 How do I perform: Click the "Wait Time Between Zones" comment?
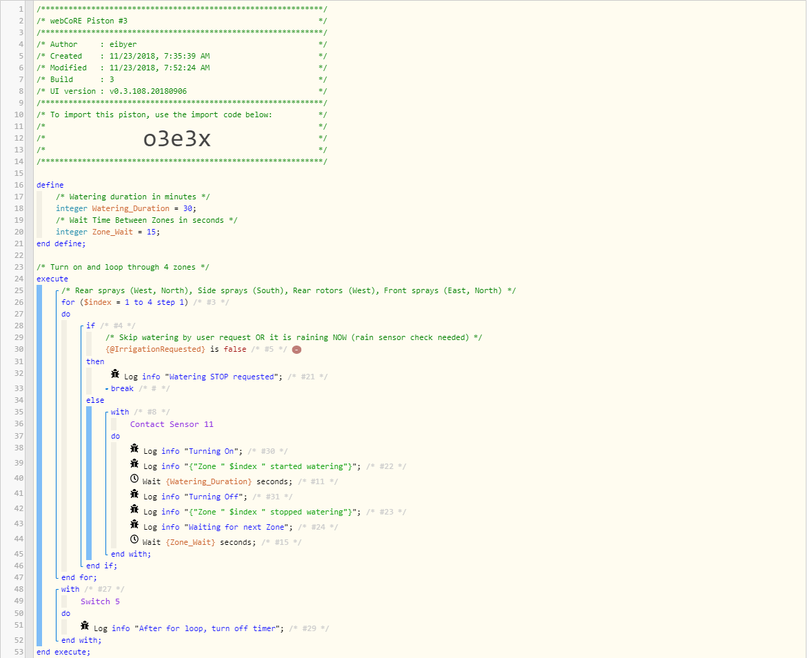click(147, 220)
